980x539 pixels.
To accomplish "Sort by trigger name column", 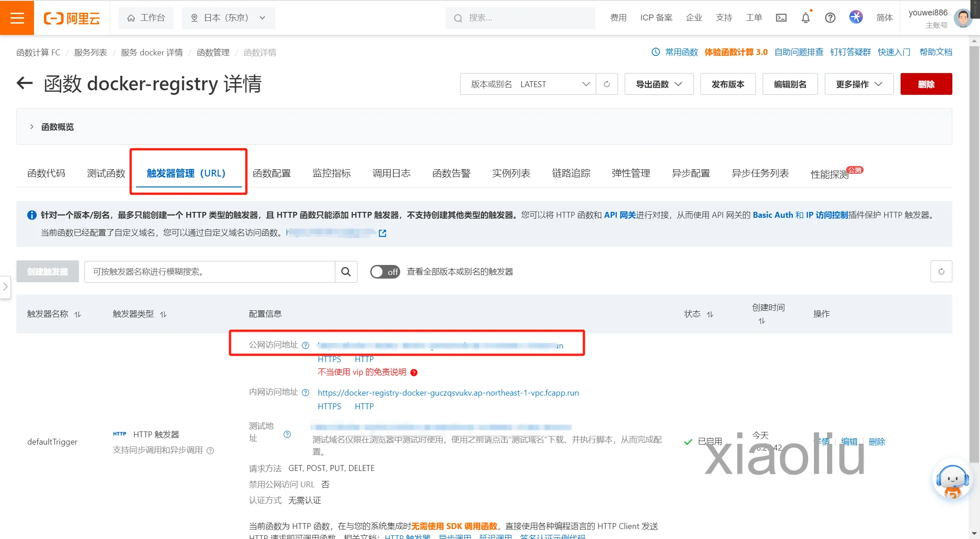I will coord(78,314).
